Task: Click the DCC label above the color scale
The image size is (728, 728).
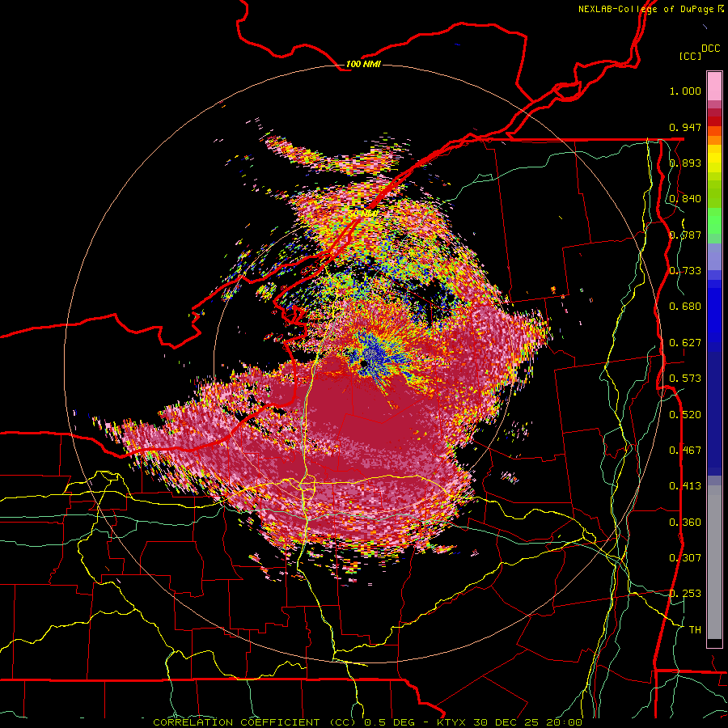Action: point(711,49)
